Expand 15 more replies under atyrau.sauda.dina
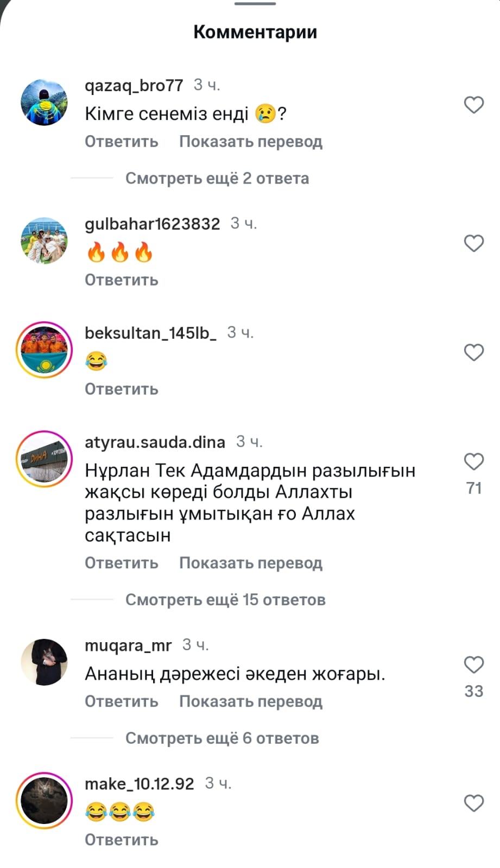The height and width of the screenshot is (868, 500). coord(225,599)
